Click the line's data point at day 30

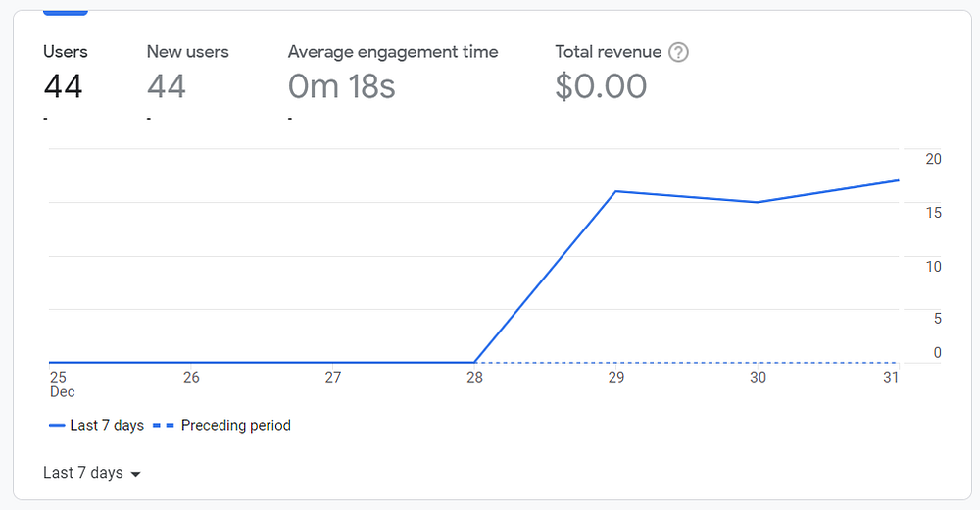coord(757,202)
